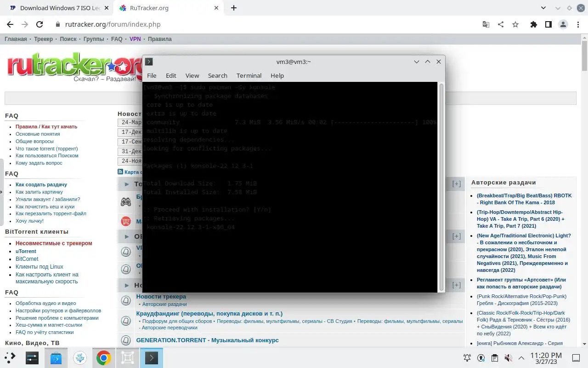Open the screenshot capture tool in taskbar
Screen dimensions: 588x368
click(x=128, y=357)
